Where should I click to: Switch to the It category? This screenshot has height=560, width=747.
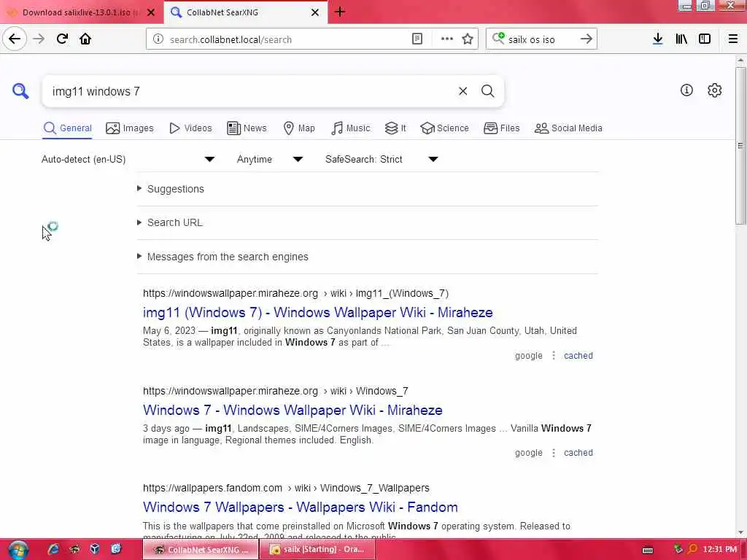[395, 128]
